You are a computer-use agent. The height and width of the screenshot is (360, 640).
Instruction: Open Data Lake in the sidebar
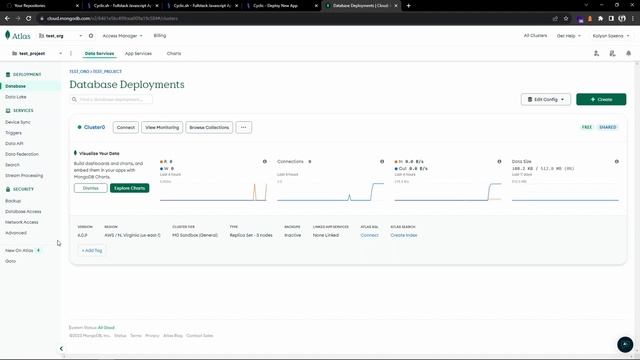(x=16, y=97)
